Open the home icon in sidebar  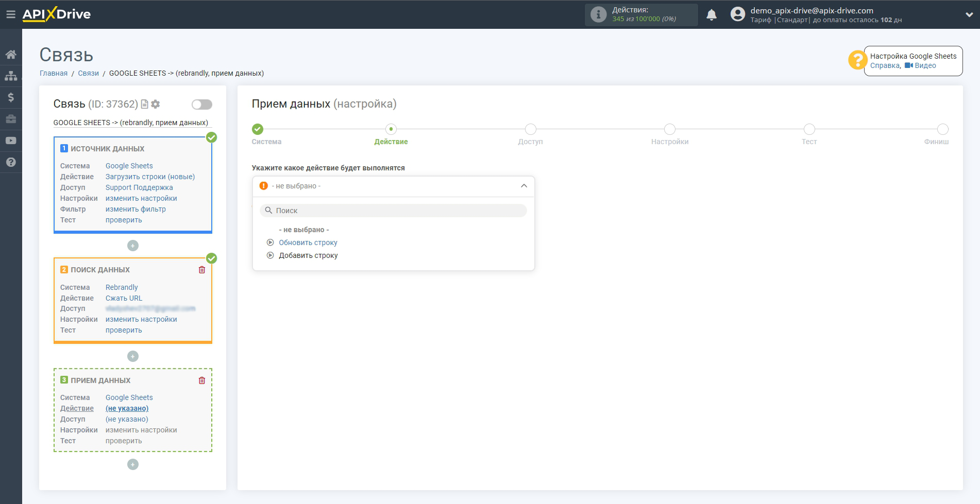click(x=11, y=55)
